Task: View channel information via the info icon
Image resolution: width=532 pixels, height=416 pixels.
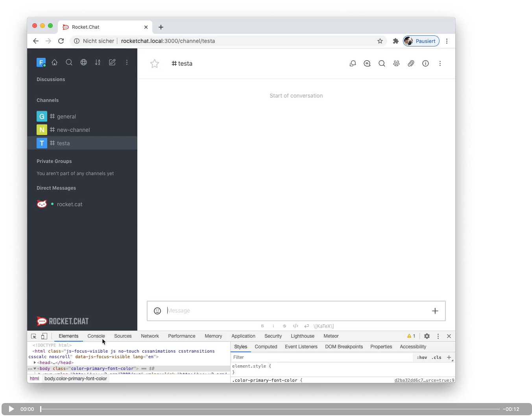Action: coord(425,63)
